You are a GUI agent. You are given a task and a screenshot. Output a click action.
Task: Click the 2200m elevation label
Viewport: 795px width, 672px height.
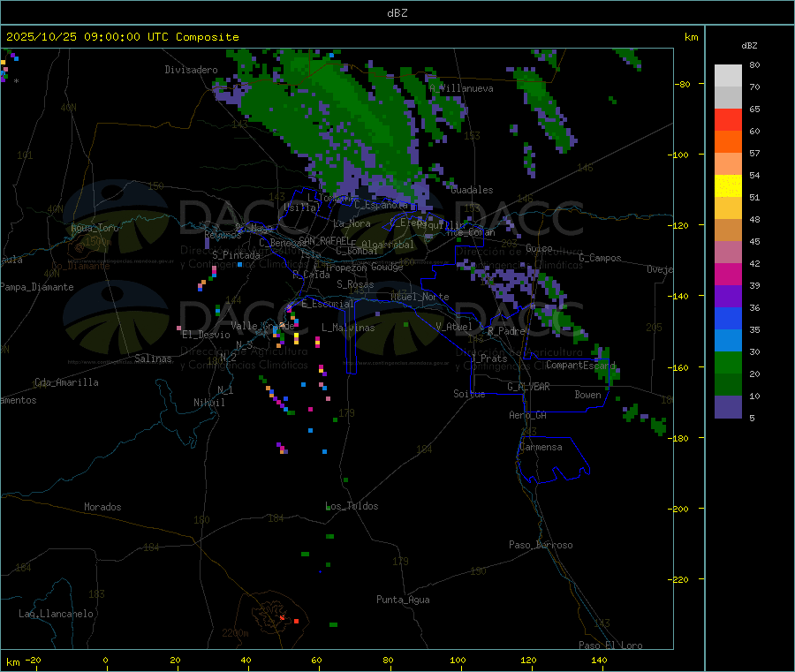pyautogui.click(x=235, y=633)
